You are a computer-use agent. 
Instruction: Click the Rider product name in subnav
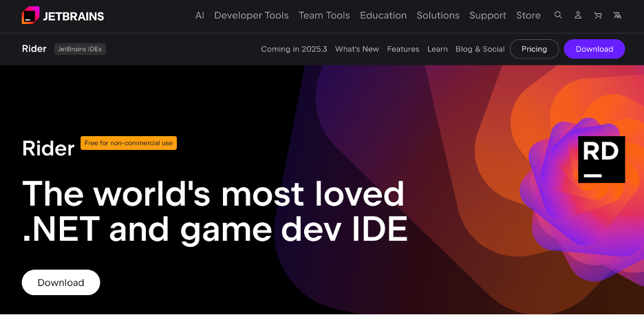[x=34, y=49]
